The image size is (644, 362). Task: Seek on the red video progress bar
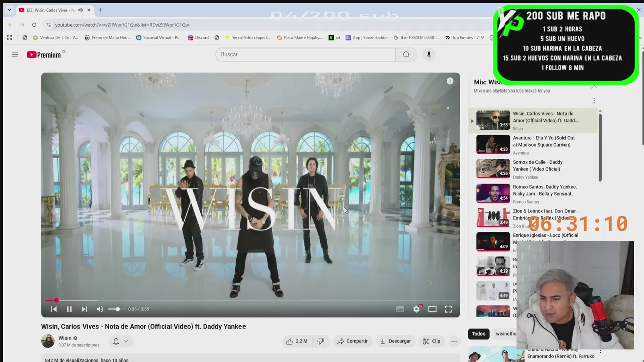point(251,300)
